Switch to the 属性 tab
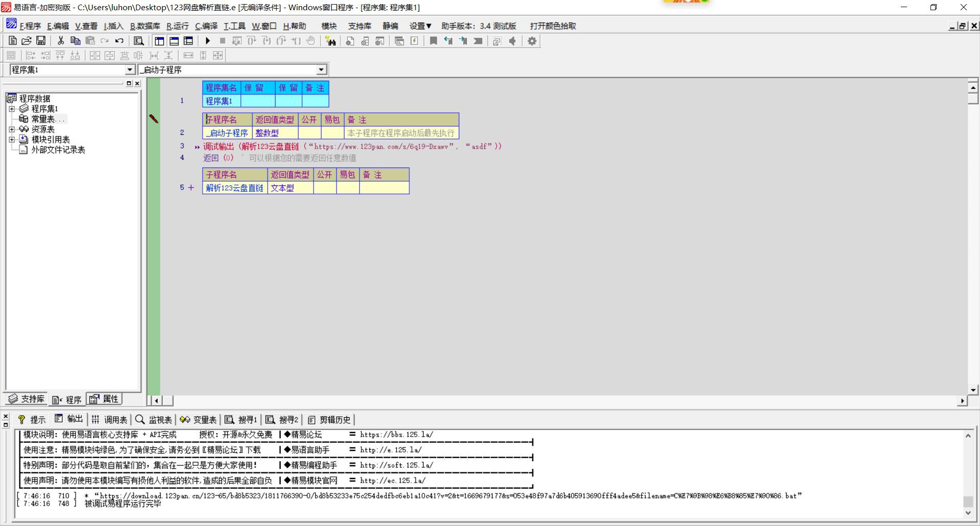Viewport: 980px width, 526px height. [x=104, y=399]
